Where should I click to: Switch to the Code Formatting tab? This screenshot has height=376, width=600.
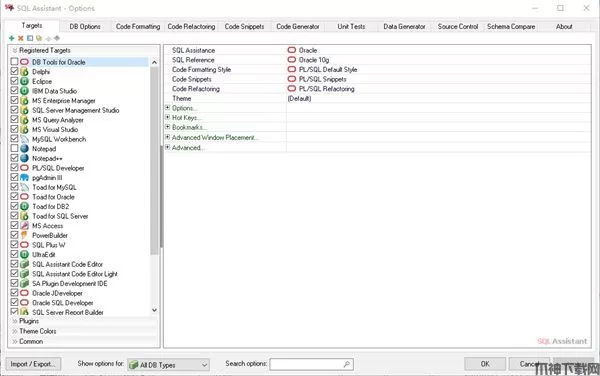tap(138, 26)
